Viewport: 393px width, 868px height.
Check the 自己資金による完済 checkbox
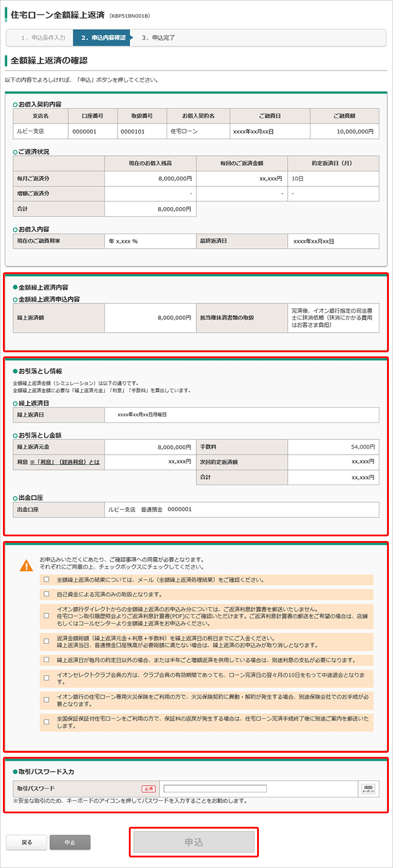(x=46, y=595)
